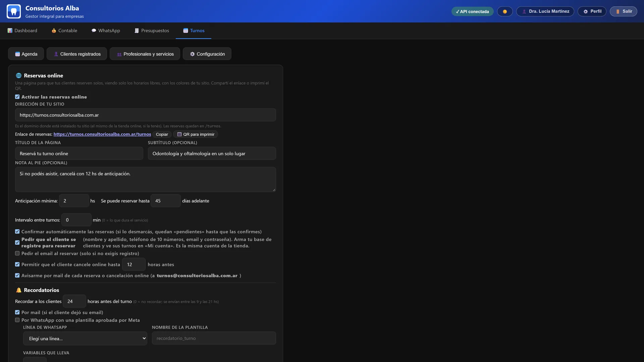The height and width of the screenshot is (362, 644).
Task: Open the Agenda sub-tab
Action: tap(26, 54)
